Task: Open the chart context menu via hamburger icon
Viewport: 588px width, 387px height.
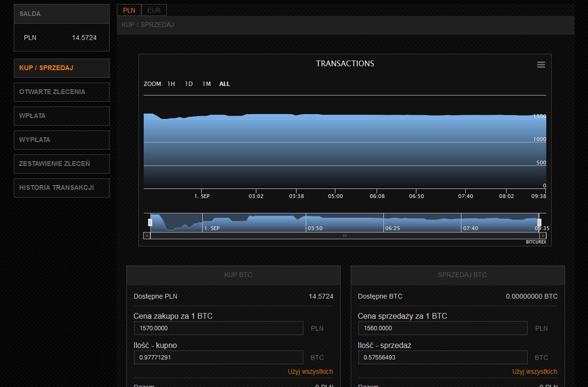Action: click(541, 64)
